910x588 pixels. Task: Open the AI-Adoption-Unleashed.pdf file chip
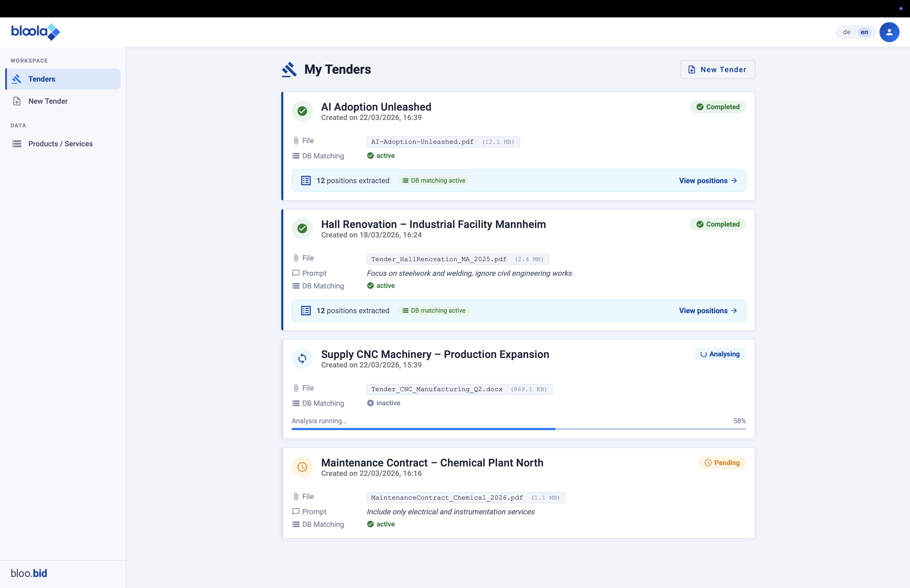click(443, 142)
